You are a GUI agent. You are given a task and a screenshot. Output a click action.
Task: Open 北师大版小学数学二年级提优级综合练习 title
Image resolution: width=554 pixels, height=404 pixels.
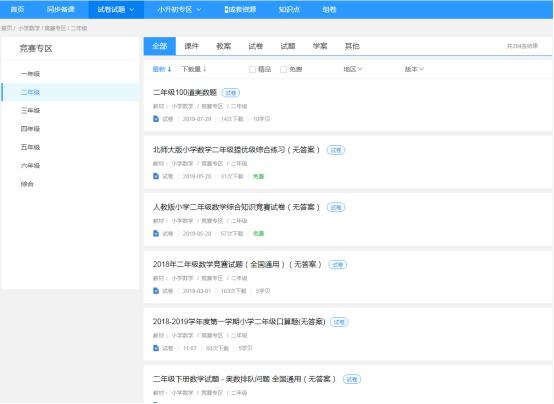coord(236,150)
